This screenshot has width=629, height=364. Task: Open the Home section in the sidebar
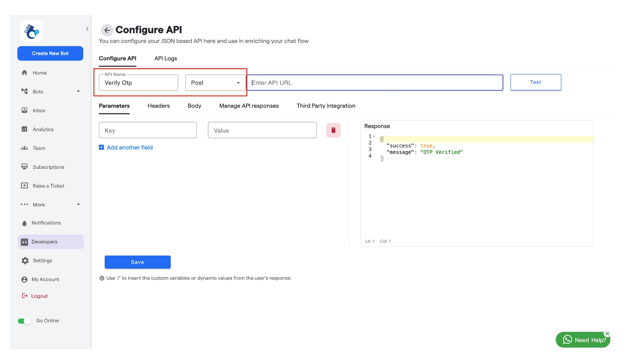(x=39, y=72)
